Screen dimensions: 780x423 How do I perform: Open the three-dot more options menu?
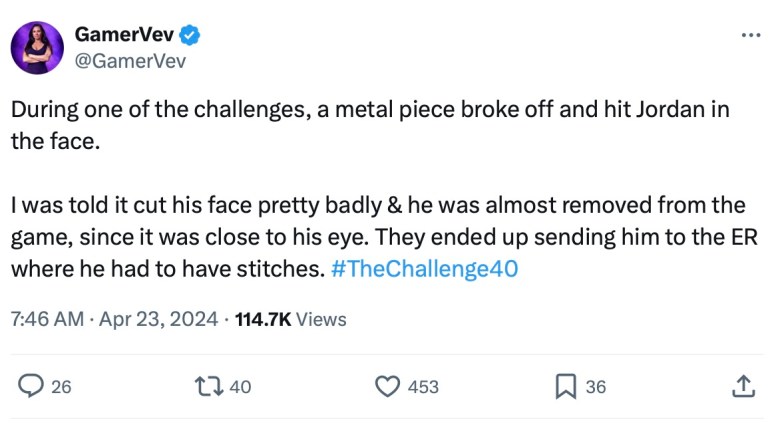pyautogui.click(x=750, y=34)
